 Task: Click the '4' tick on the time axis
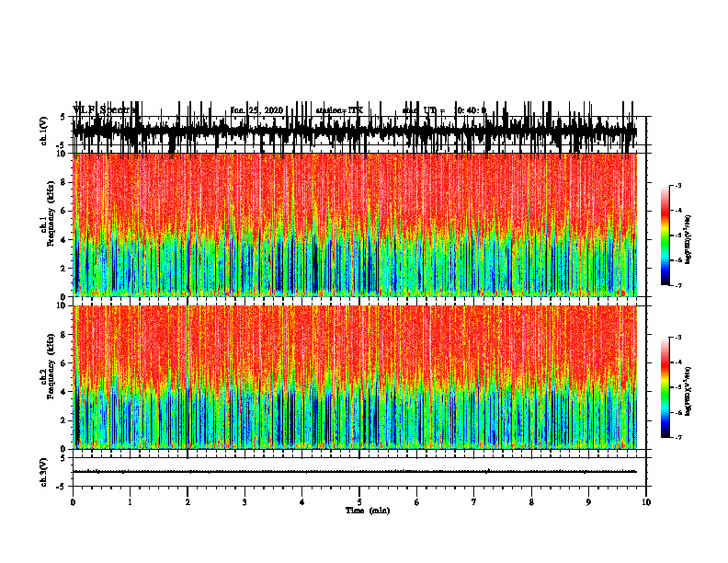click(302, 502)
